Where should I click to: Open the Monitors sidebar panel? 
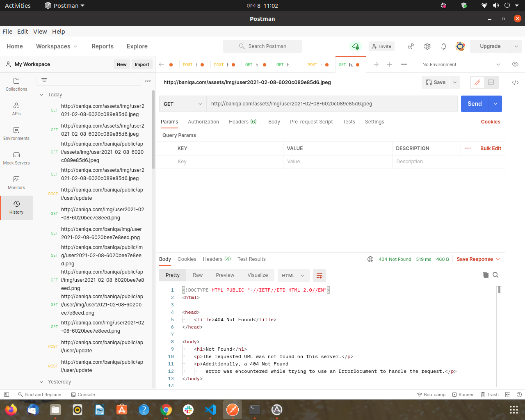pos(16,183)
